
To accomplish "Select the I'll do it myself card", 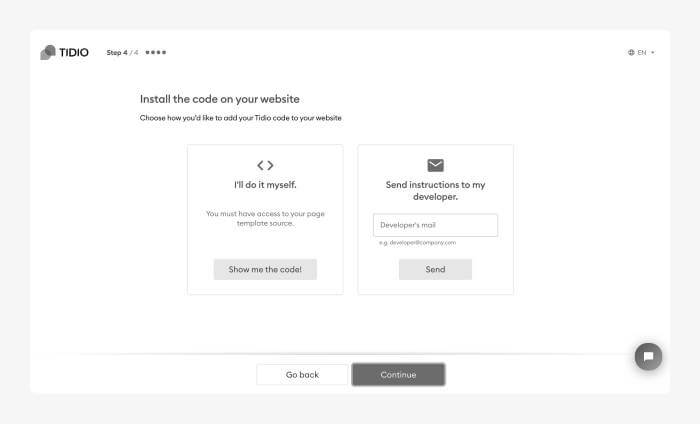I will [265, 220].
